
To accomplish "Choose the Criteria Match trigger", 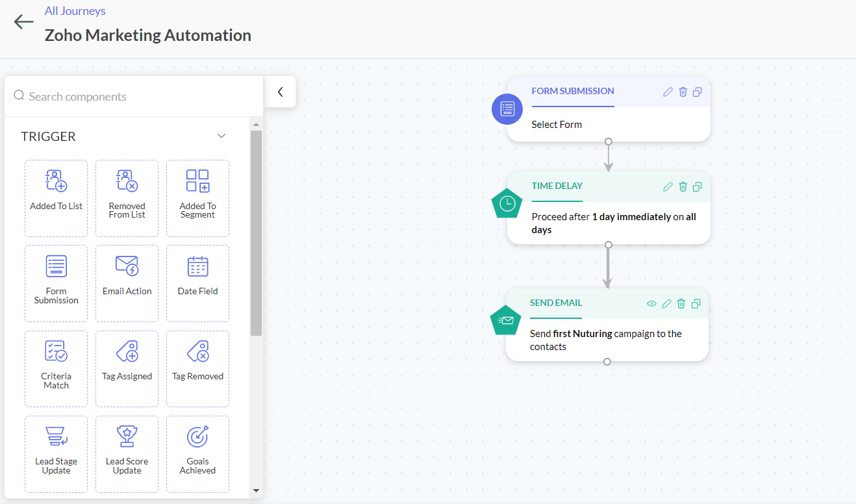I will pos(56,368).
